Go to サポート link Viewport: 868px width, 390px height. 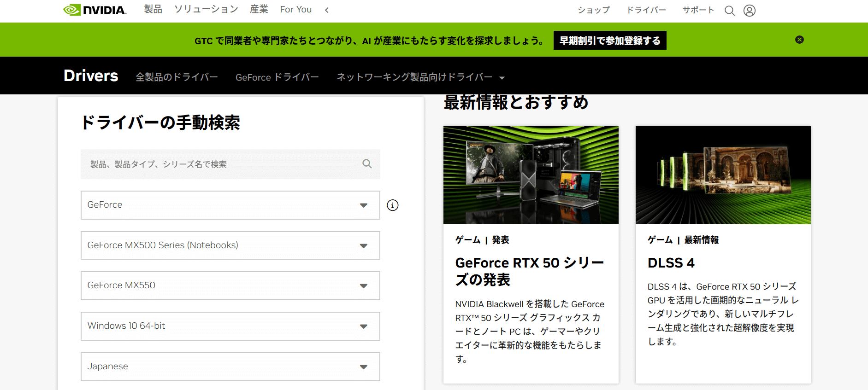[698, 10]
